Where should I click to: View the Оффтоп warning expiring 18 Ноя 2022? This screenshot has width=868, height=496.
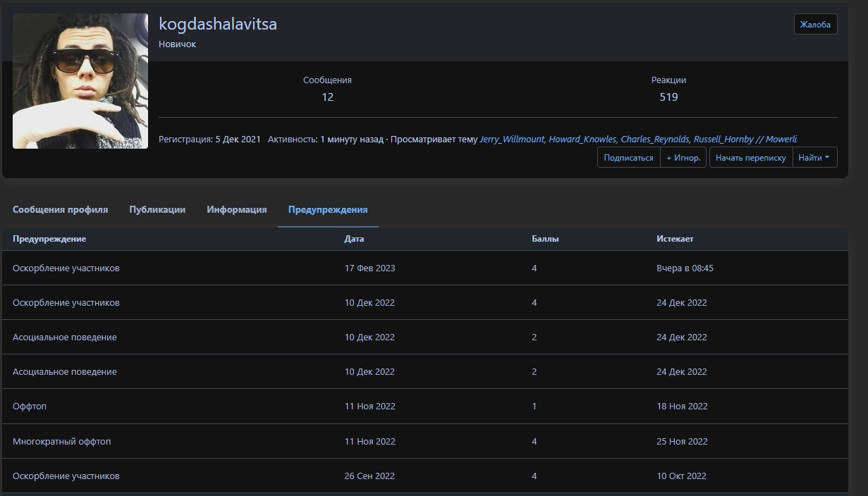pyautogui.click(x=30, y=407)
